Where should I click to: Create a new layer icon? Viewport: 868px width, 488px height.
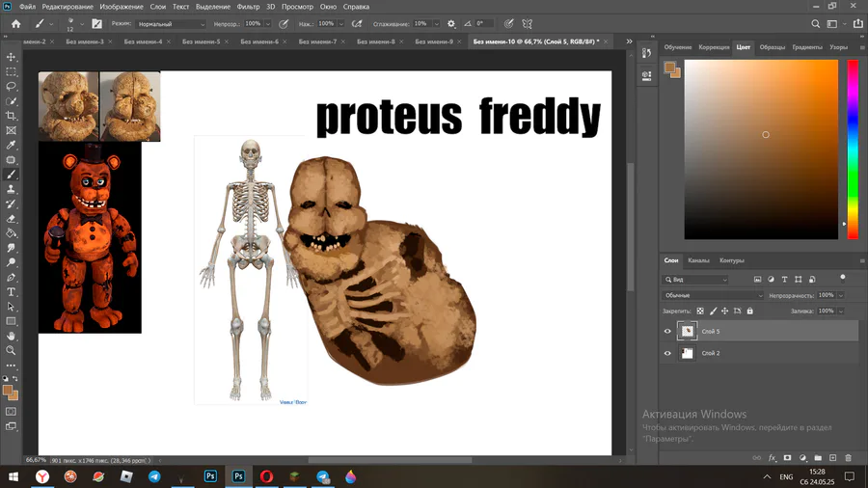tap(832, 457)
